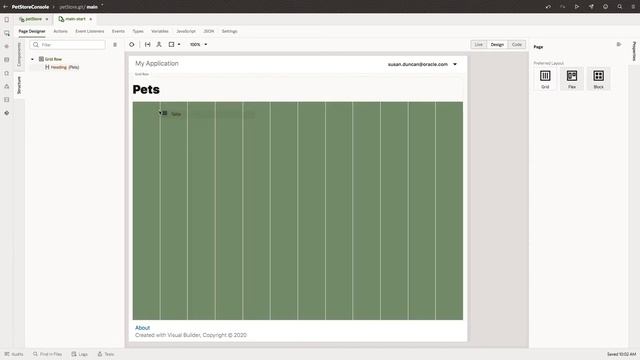The height and width of the screenshot is (360, 640).
Task: Switch to Code mode
Action: (517, 44)
